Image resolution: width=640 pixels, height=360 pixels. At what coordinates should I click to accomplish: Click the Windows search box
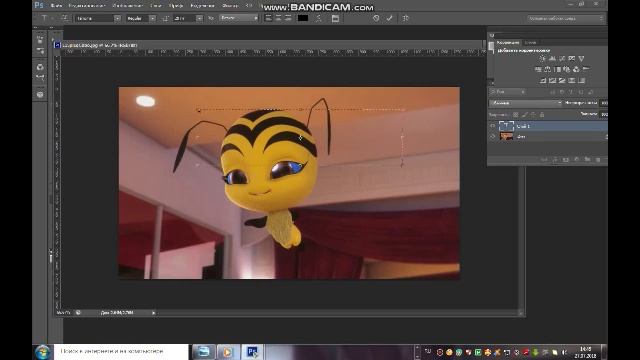(x=121, y=351)
